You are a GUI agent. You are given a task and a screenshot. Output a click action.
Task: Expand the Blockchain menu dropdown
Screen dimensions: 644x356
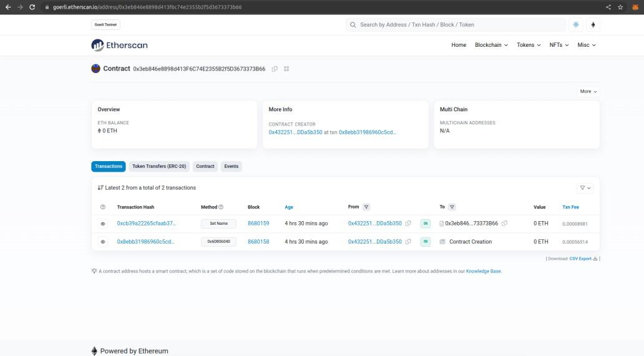tap(491, 45)
